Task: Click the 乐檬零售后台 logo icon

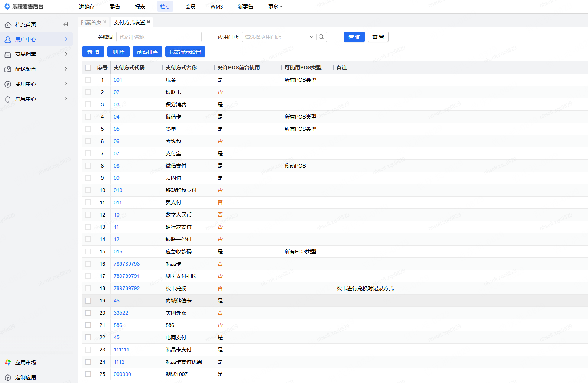Action: point(7,6)
